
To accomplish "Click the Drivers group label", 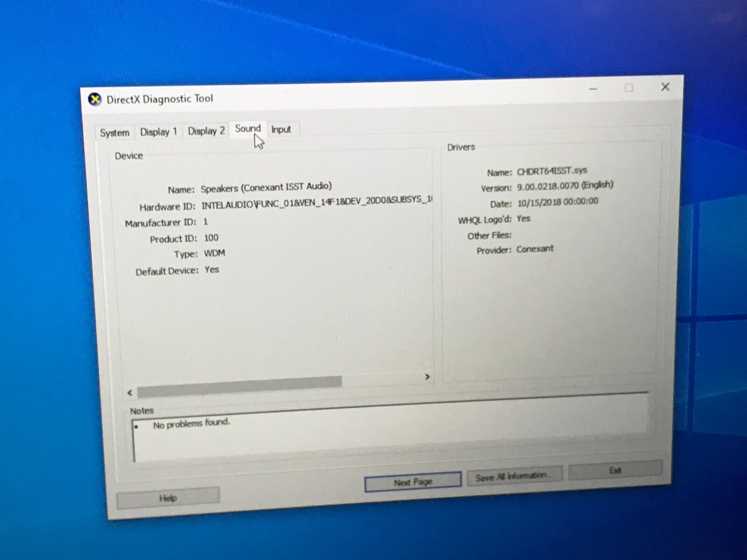I will (x=461, y=147).
